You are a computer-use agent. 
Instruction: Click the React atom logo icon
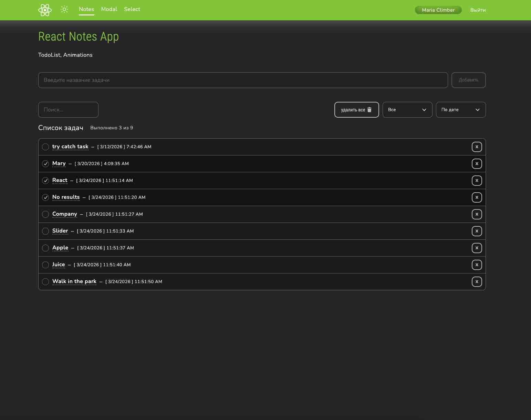pyautogui.click(x=45, y=10)
